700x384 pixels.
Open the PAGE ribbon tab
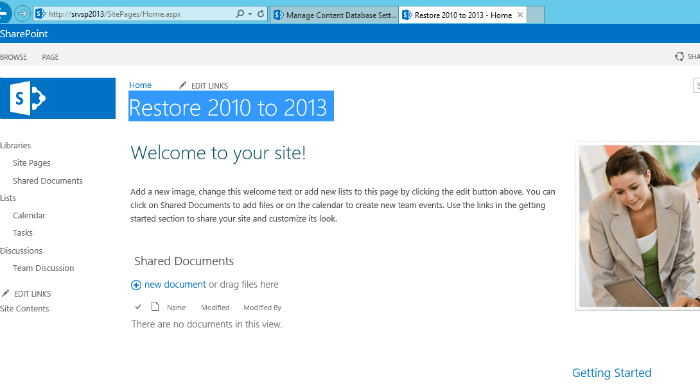click(50, 57)
